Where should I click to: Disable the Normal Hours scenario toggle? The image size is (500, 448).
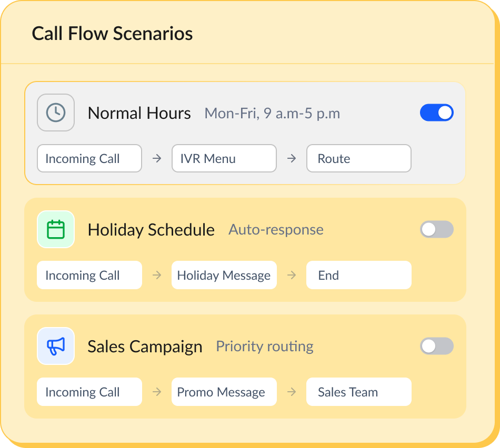click(x=436, y=113)
